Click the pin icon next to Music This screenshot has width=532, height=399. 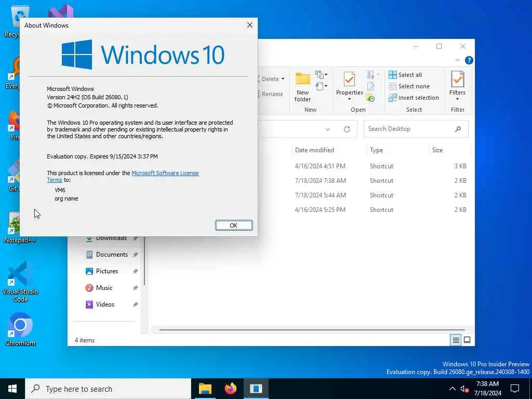[136, 288]
